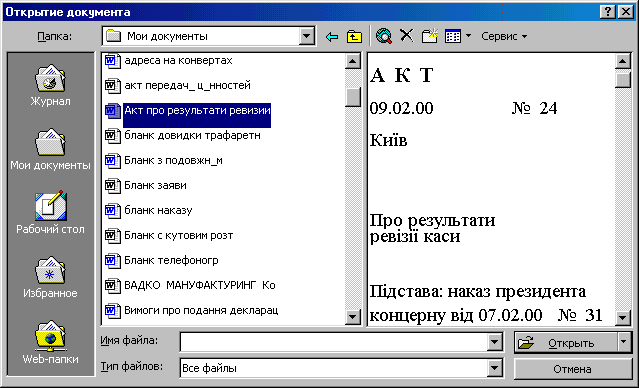Select file Бланк з подовжн_м
This screenshot has width=639, height=388.
(x=173, y=161)
